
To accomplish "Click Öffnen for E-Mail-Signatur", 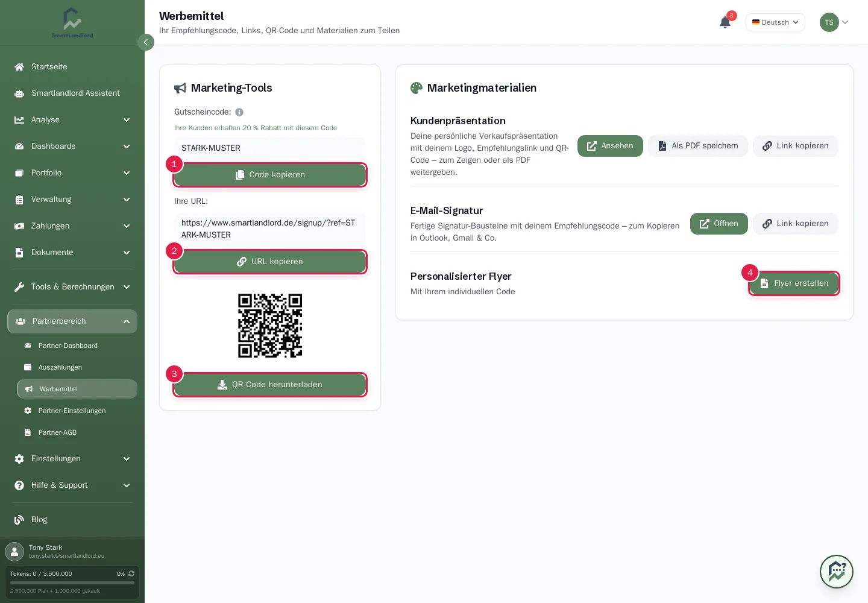I will pos(719,224).
